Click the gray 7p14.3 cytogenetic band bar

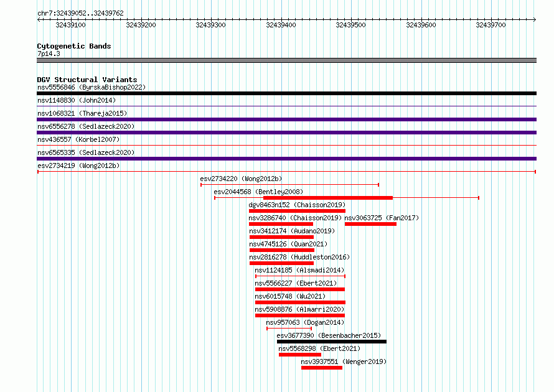pos(286,60)
